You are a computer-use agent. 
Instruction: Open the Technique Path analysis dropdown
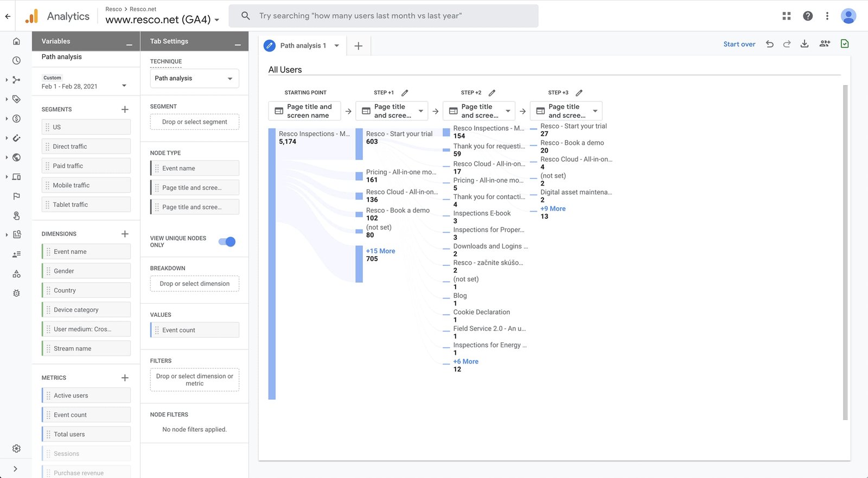click(194, 78)
